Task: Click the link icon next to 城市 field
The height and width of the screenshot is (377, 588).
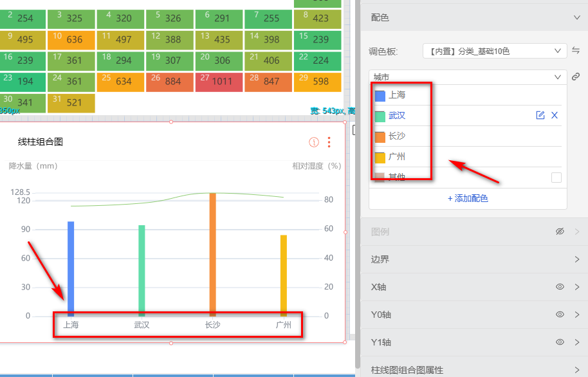Action: (576, 77)
